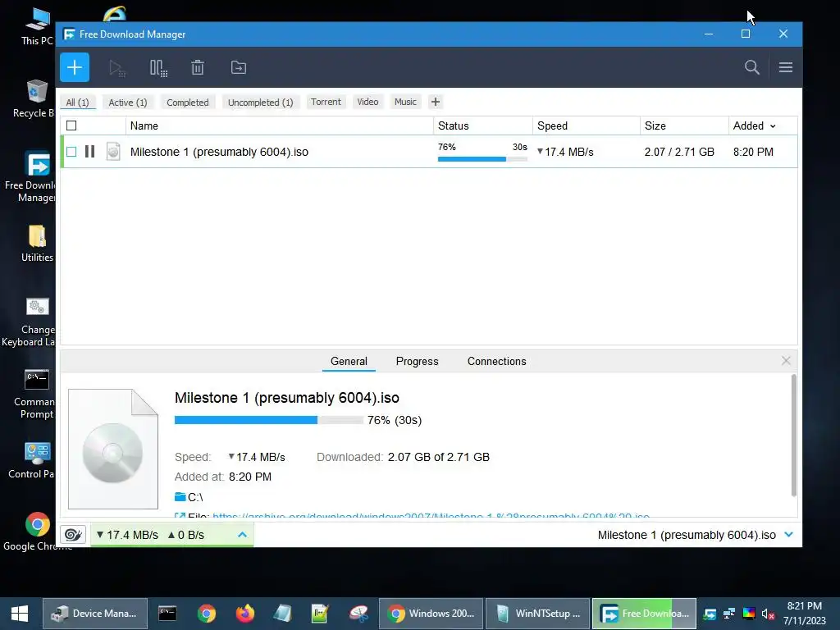
Task: Sort by the Name column header
Action: (279, 126)
